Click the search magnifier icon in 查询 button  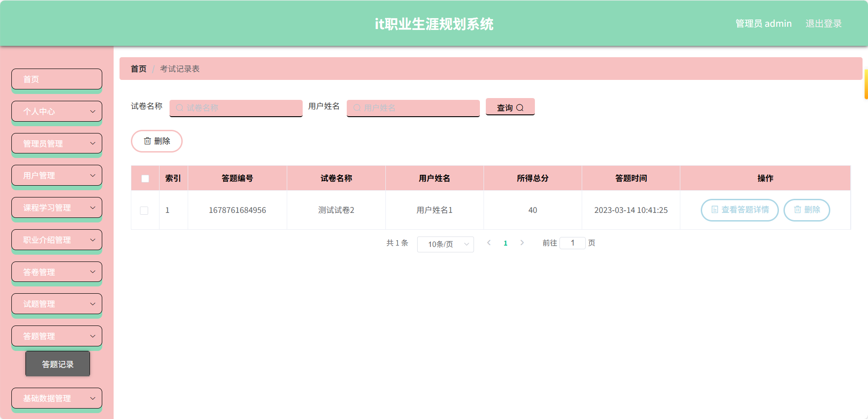point(520,108)
